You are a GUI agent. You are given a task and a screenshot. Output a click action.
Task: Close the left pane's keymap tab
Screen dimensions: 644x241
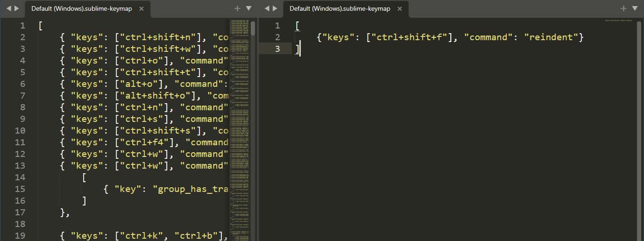[x=142, y=9]
